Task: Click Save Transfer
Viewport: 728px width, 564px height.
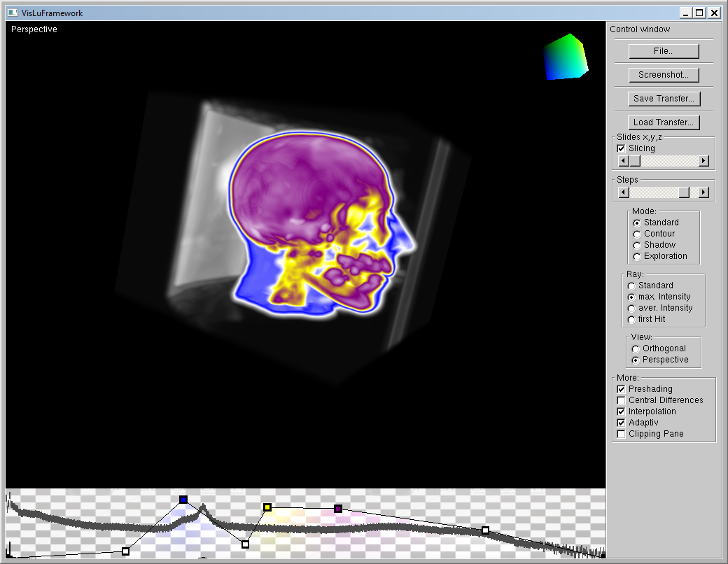Action: (664, 98)
